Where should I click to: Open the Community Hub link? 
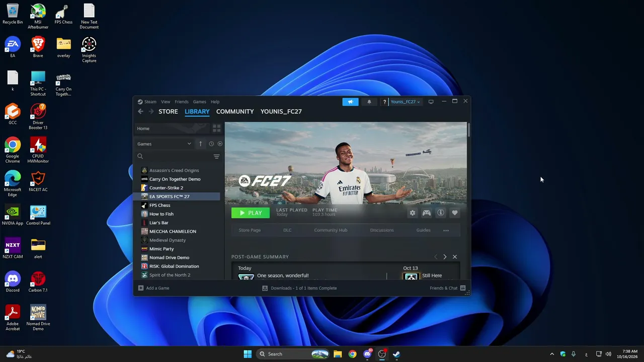pyautogui.click(x=331, y=230)
